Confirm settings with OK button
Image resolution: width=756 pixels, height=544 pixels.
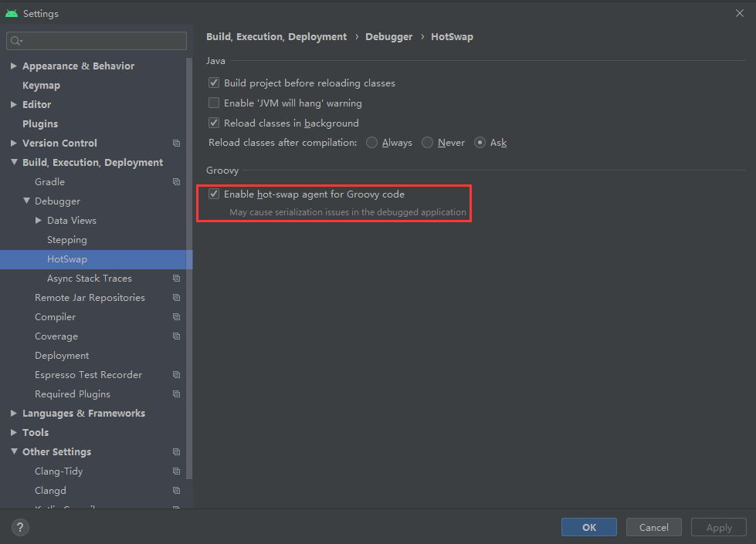pyautogui.click(x=589, y=527)
